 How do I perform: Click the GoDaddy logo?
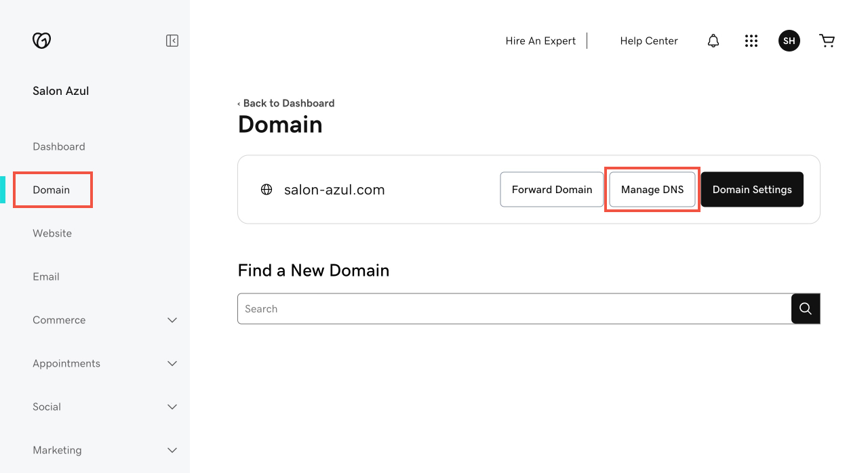(41, 40)
